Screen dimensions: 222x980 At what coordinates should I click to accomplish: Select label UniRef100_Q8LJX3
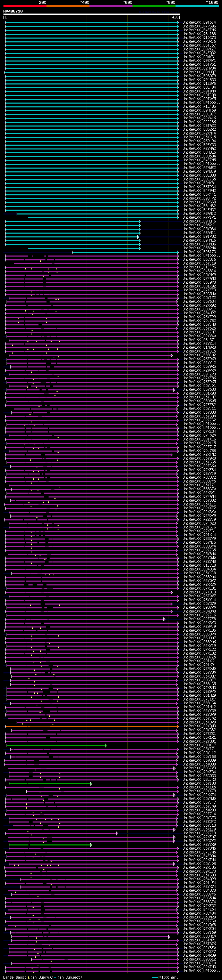(199, 779)
